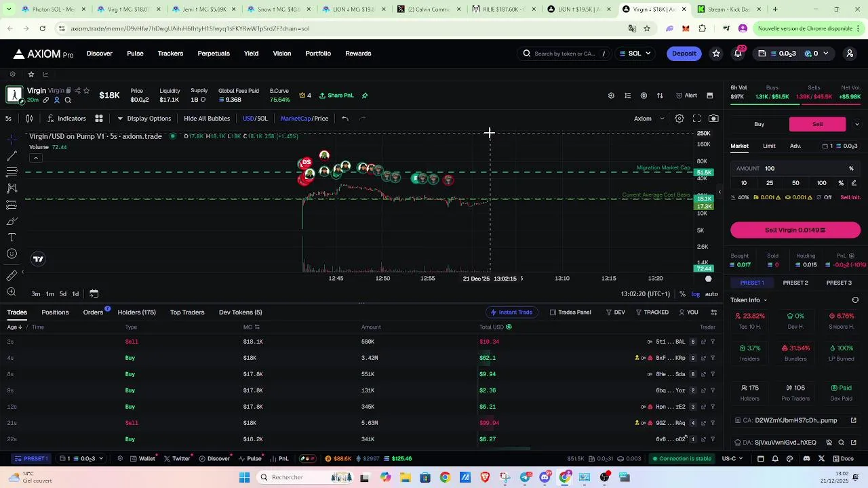The width and height of the screenshot is (868, 488).
Task: Open chart settings gear beside Axiom dropdown
Action: coord(679,119)
